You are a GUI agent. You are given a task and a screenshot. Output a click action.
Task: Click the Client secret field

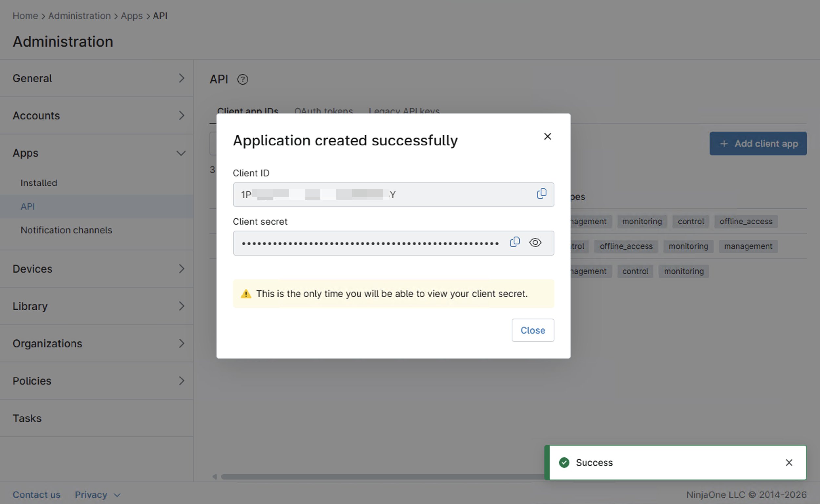pyautogui.click(x=393, y=243)
